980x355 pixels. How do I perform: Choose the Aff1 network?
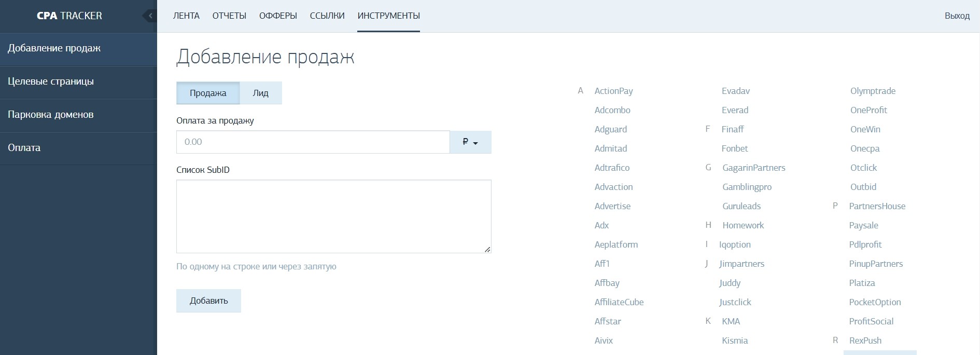point(602,264)
